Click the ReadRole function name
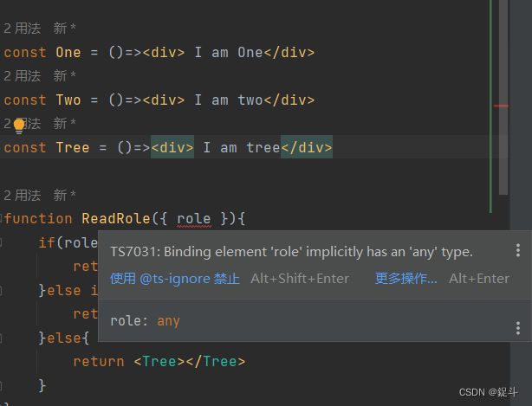This screenshot has height=406, width=532. coord(116,219)
